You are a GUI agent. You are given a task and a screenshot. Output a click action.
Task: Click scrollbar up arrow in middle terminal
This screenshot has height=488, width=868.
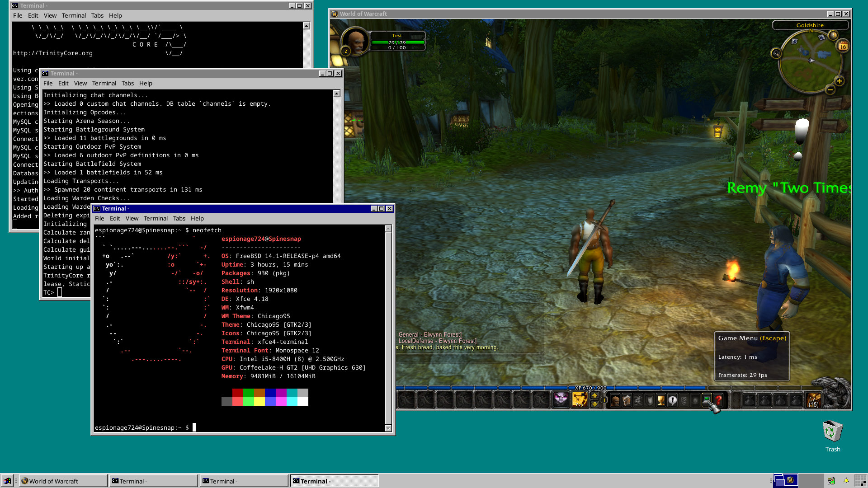point(337,94)
